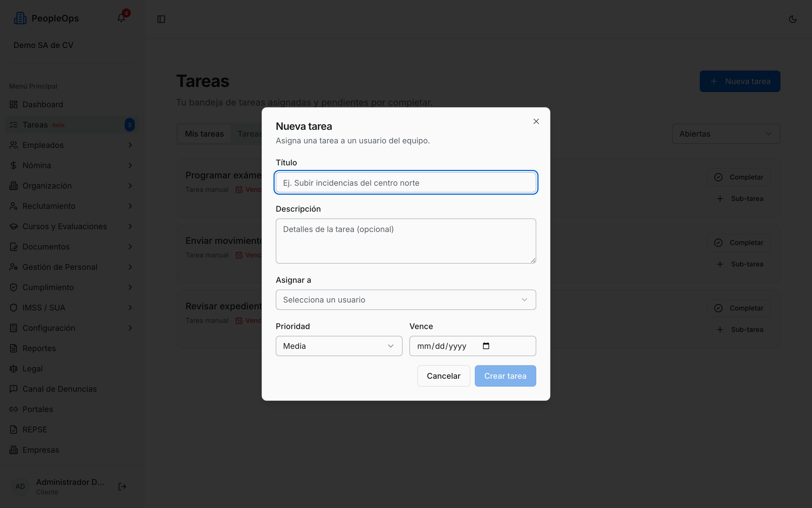The image size is (812, 508).
Task: Open Canal de Denuncias
Action: (x=72, y=389)
